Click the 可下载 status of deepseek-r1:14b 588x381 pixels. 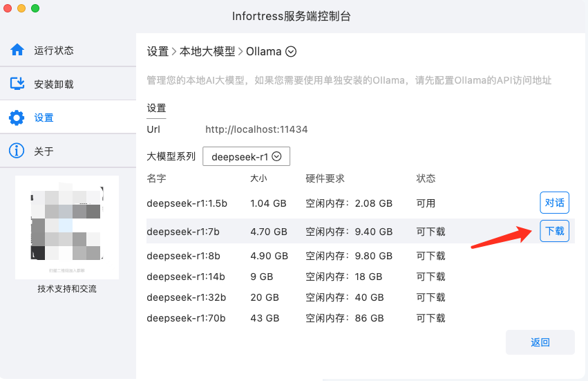[430, 277]
